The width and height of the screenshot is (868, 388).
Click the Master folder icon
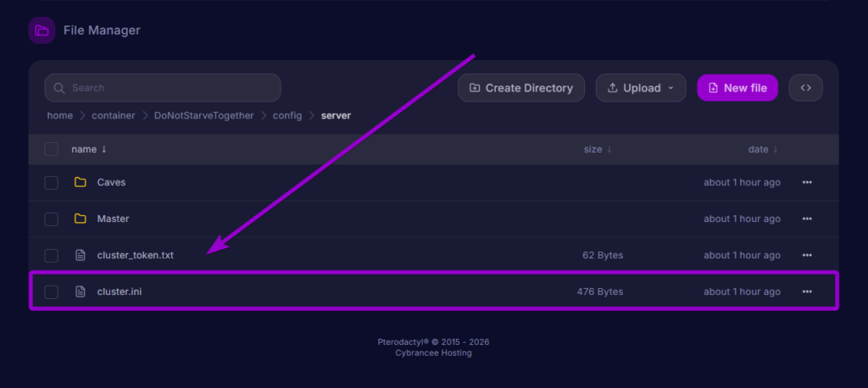pos(81,219)
